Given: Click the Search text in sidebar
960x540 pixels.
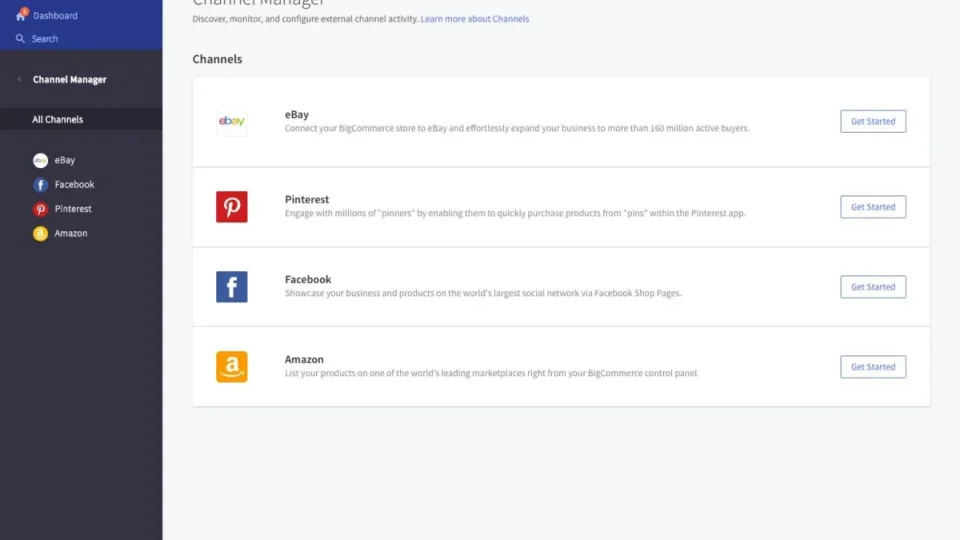Looking at the screenshot, I should pyautogui.click(x=45, y=39).
